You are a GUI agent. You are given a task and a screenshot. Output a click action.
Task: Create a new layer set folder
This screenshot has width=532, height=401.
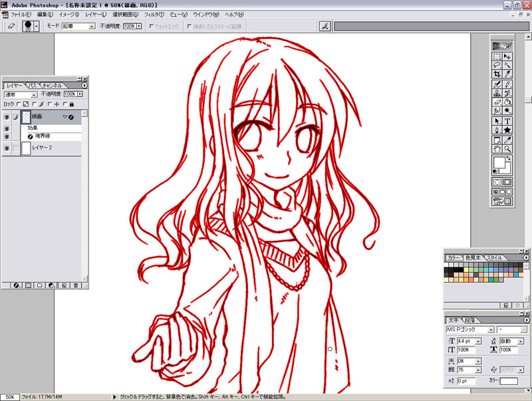40,285
